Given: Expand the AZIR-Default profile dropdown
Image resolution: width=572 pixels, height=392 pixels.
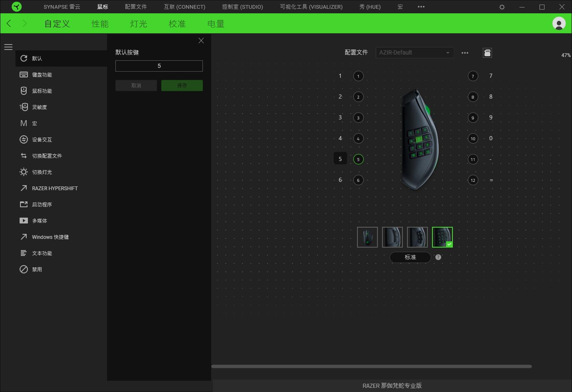Looking at the screenshot, I should pos(415,52).
